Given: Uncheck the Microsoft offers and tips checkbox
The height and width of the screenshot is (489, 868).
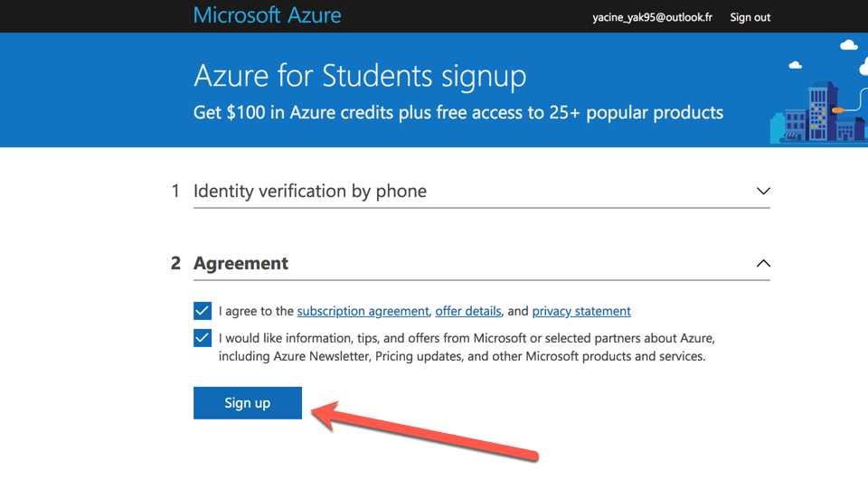Looking at the screenshot, I should point(203,338).
